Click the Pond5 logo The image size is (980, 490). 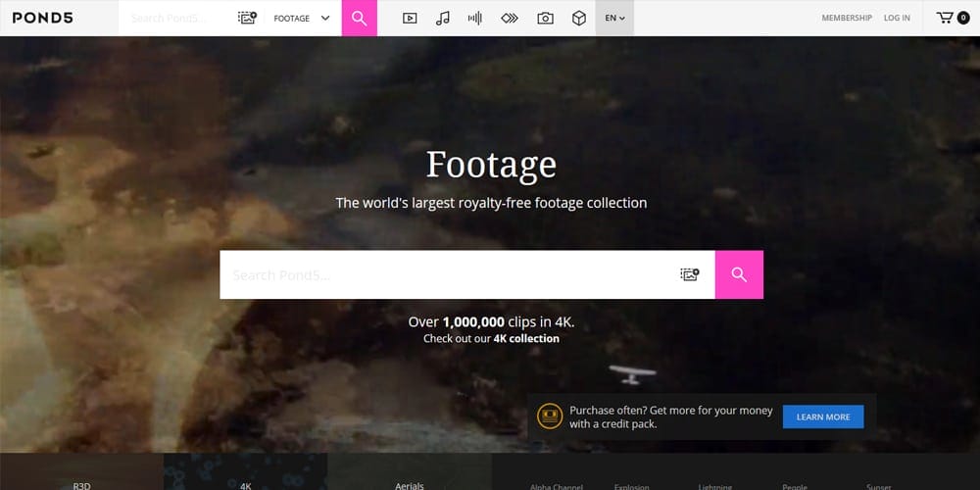tap(42, 18)
